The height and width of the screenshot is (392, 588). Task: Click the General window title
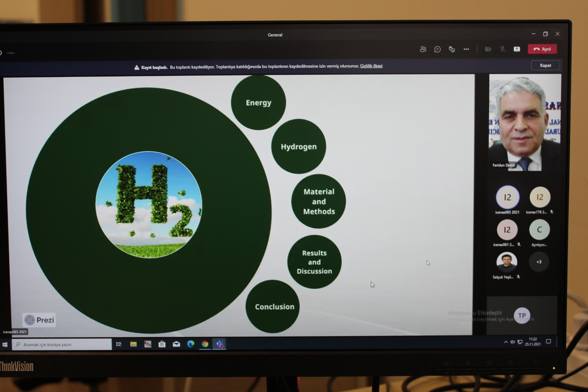tap(275, 35)
